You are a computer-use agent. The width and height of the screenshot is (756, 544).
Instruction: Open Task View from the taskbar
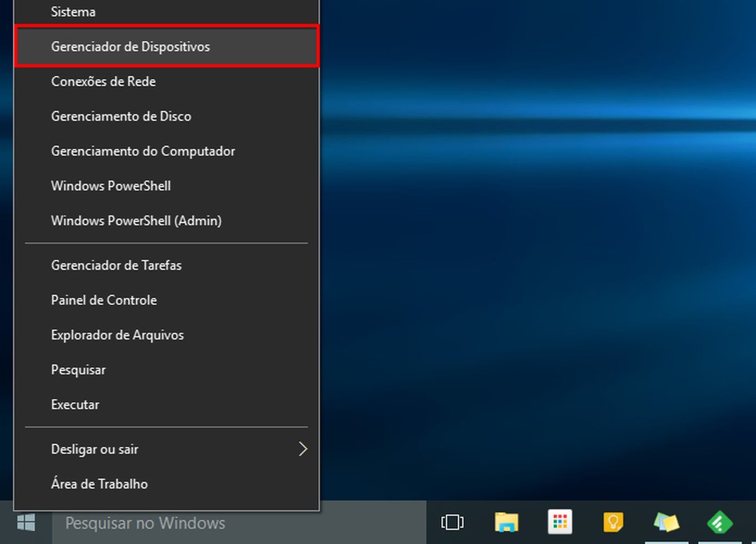tap(453, 522)
